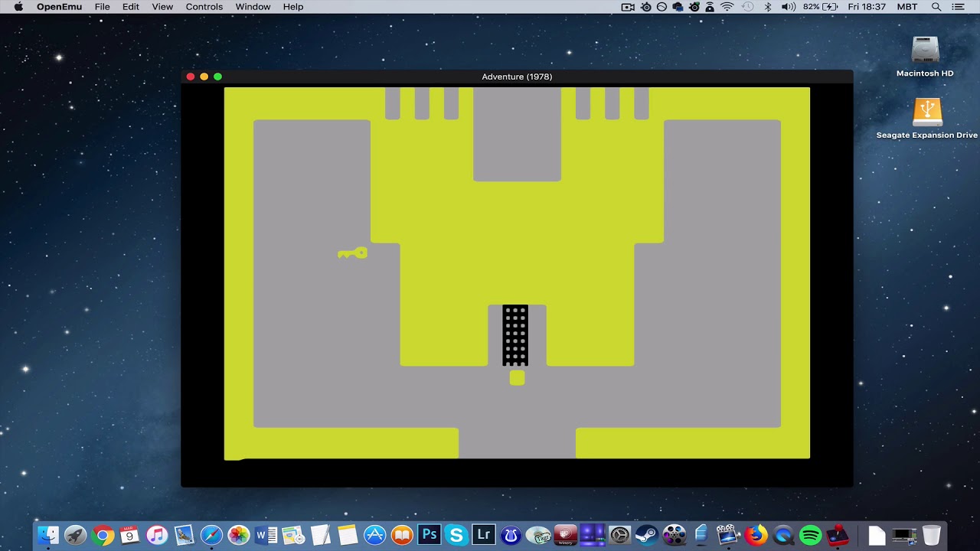The image size is (980, 551).
Task: Open Macintosh HD desktop drive
Action: (x=925, y=57)
